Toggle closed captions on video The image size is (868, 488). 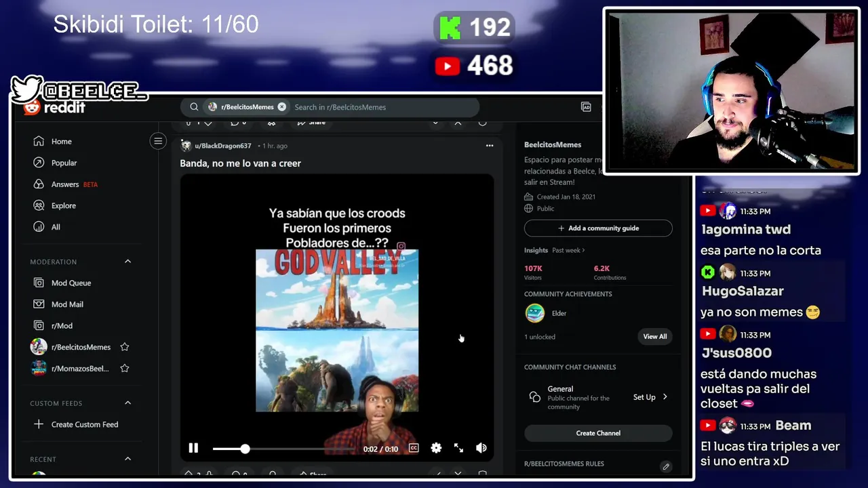[414, 448]
